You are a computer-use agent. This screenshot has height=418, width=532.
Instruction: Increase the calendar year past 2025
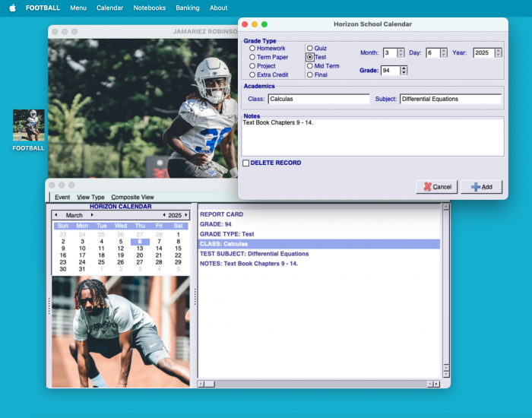coord(186,215)
